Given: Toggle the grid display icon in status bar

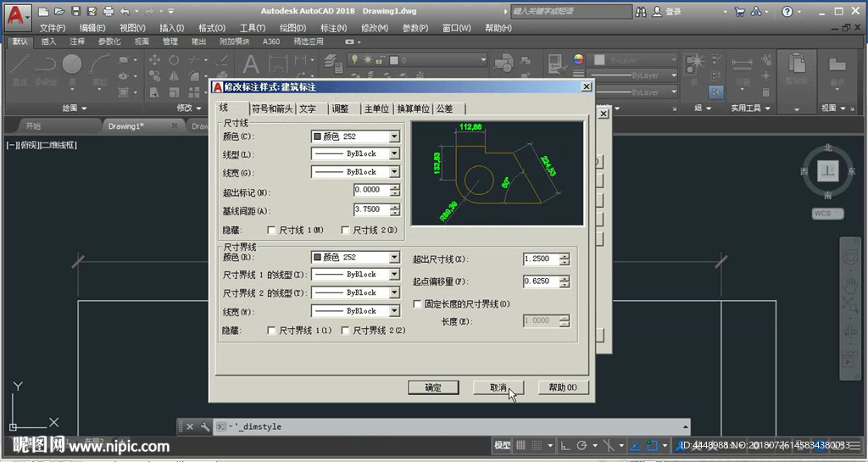Looking at the screenshot, I should (522, 446).
